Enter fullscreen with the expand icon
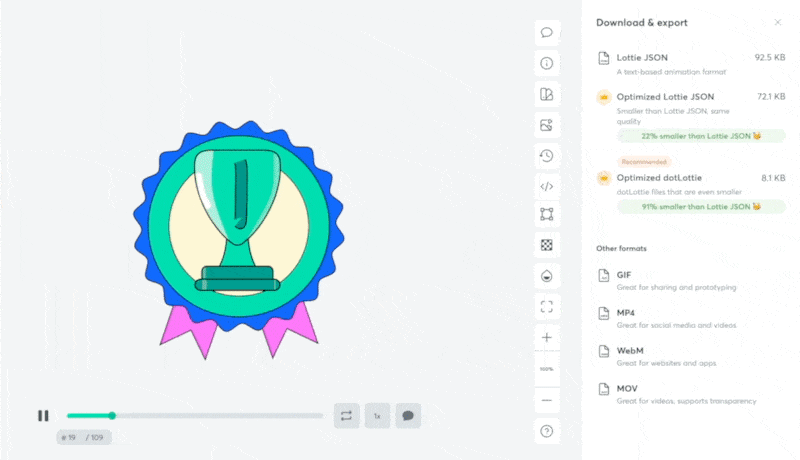Screen dimensions: 800x460 pyautogui.click(x=547, y=306)
